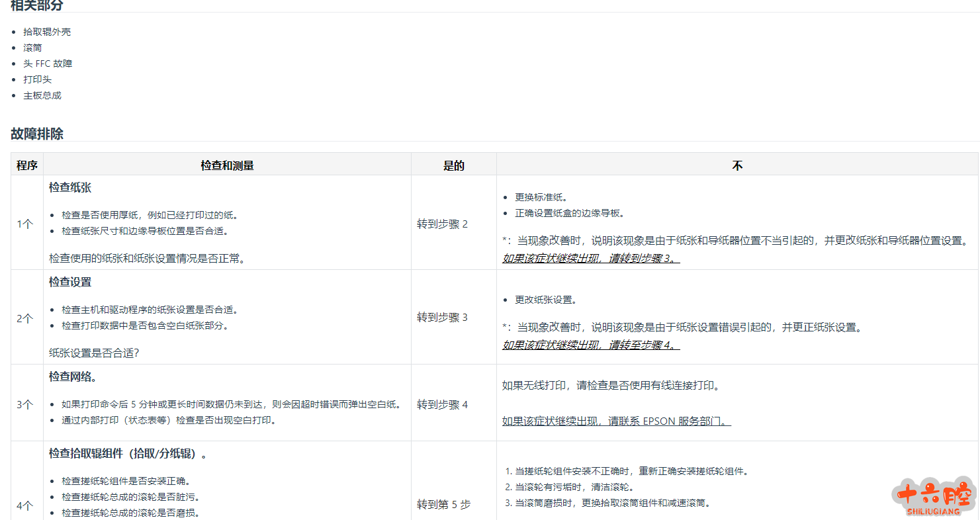
Task: Click the 检查和测量 column header
Action: tap(227, 165)
